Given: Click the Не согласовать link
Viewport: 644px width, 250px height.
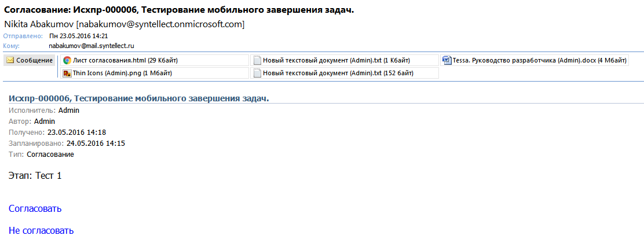Looking at the screenshot, I should coord(41,230).
